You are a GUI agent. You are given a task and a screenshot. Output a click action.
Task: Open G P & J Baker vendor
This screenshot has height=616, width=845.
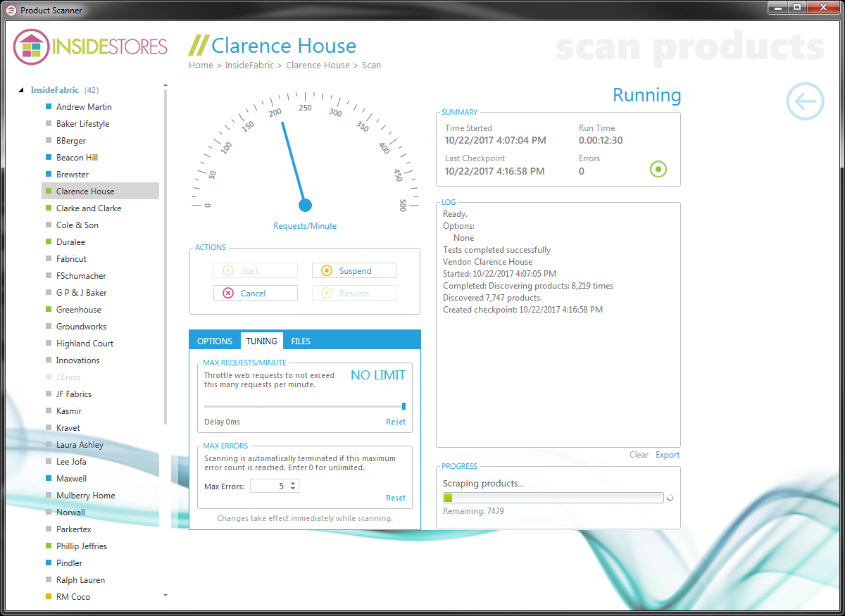[82, 293]
